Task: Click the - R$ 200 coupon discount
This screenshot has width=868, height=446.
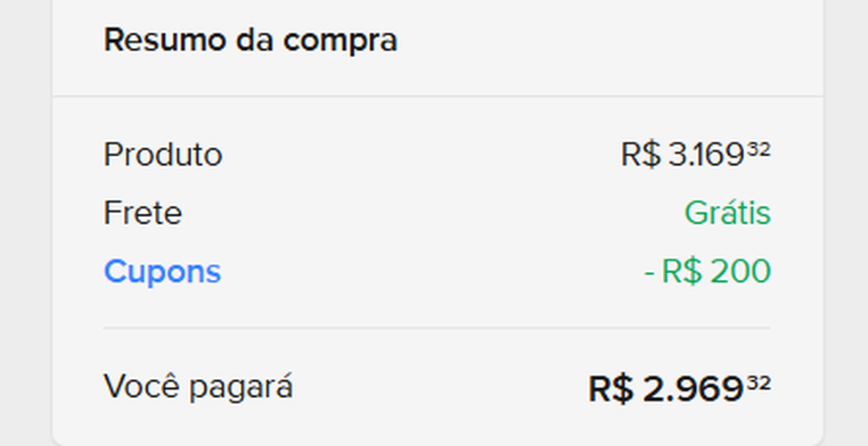Action: 708,271
